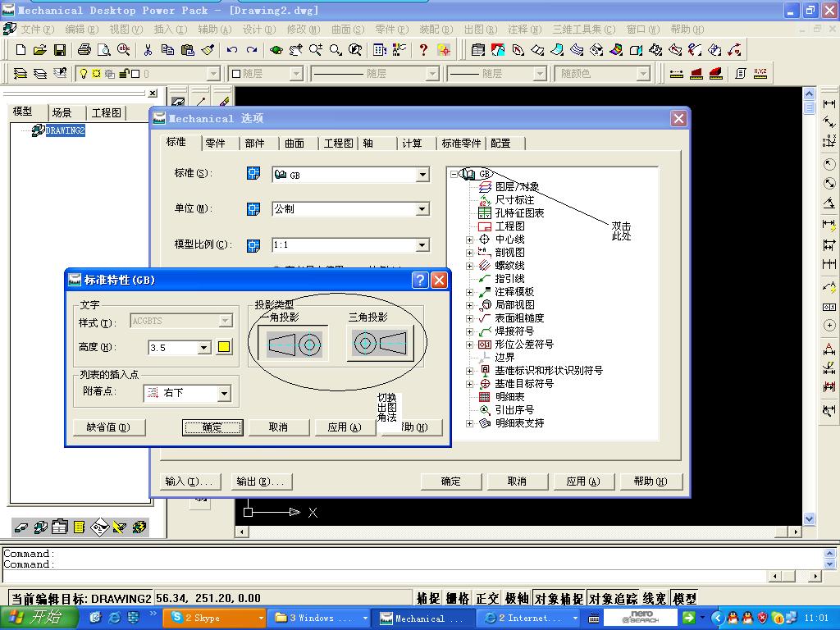
Task: Click the Layer manager icon in second toolbar
Action: point(21,73)
